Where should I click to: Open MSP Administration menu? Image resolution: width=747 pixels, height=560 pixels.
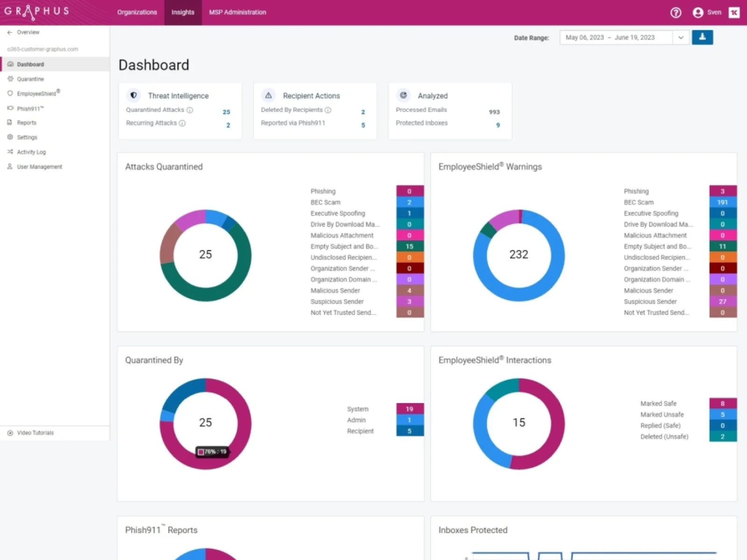pos(238,13)
